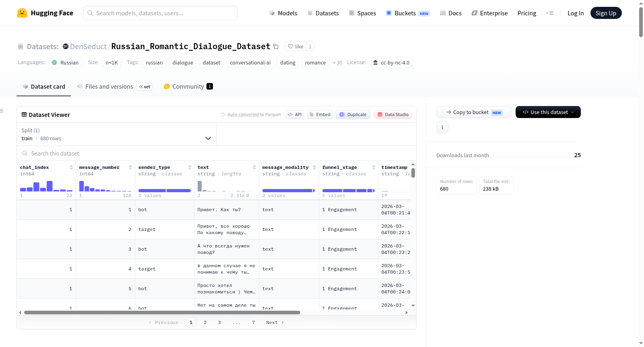Viewport: 644px width, 347px height.
Task: Click the Hugging Face logo
Action: point(45,13)
